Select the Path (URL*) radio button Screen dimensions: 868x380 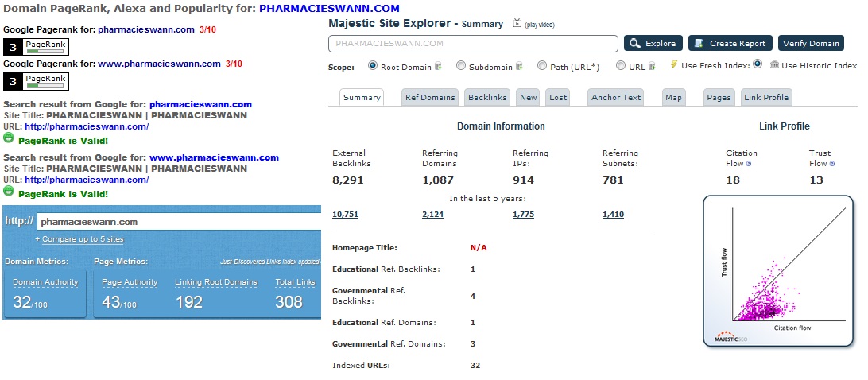click(x=542, y=66)
